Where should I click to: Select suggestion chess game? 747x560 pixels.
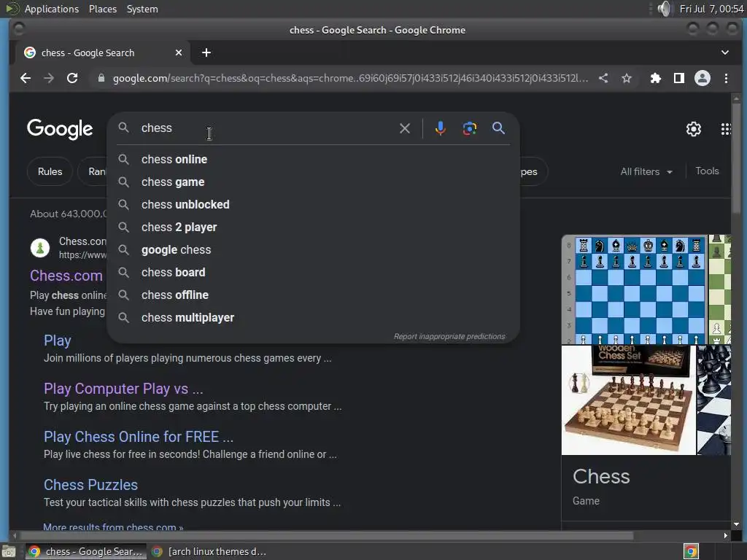(x=313, y=182)
